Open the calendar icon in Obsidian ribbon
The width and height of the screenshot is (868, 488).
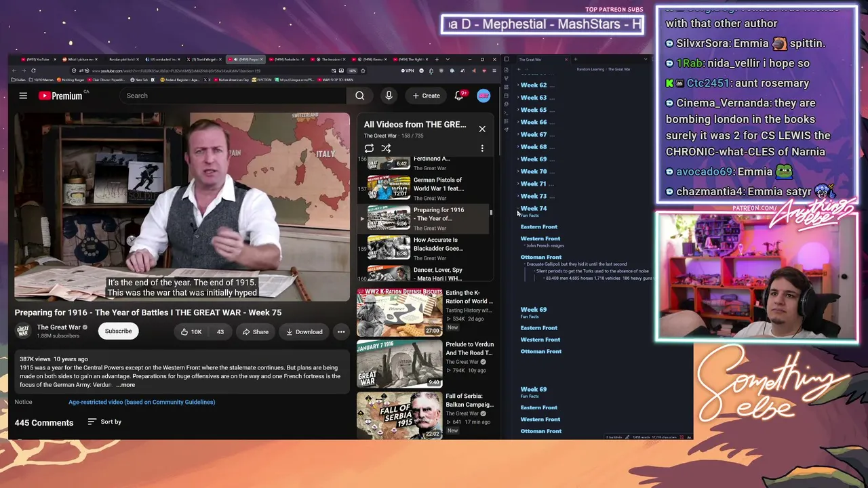(506, 96)
